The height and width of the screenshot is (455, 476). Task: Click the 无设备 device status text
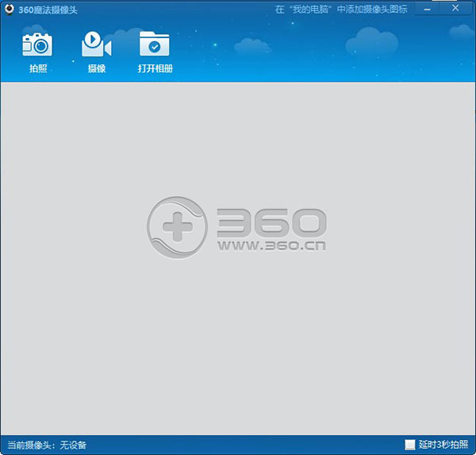click(x=73, y=445)
